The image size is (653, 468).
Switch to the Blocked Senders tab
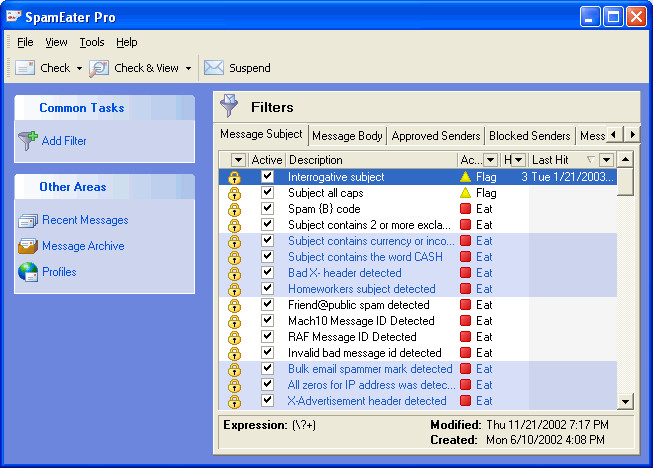[x=529, y=136]
